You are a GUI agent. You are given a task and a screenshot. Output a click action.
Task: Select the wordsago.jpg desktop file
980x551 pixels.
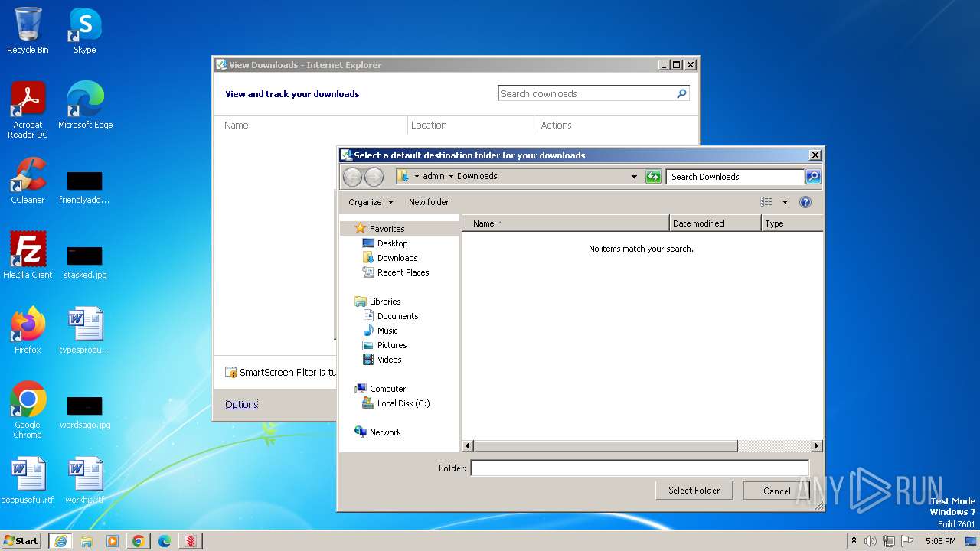click(x=85, y=411)
